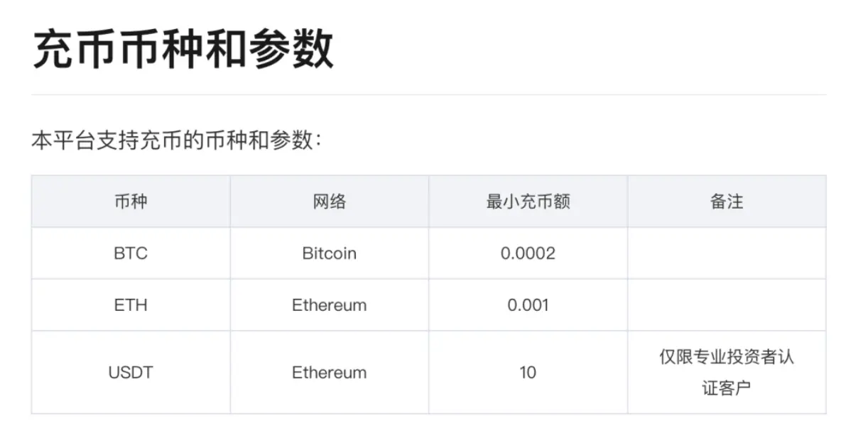This screenshot has width=868, height=428.
Task: Click the 0.001 minimum deposit value
Action: [528, 305]
